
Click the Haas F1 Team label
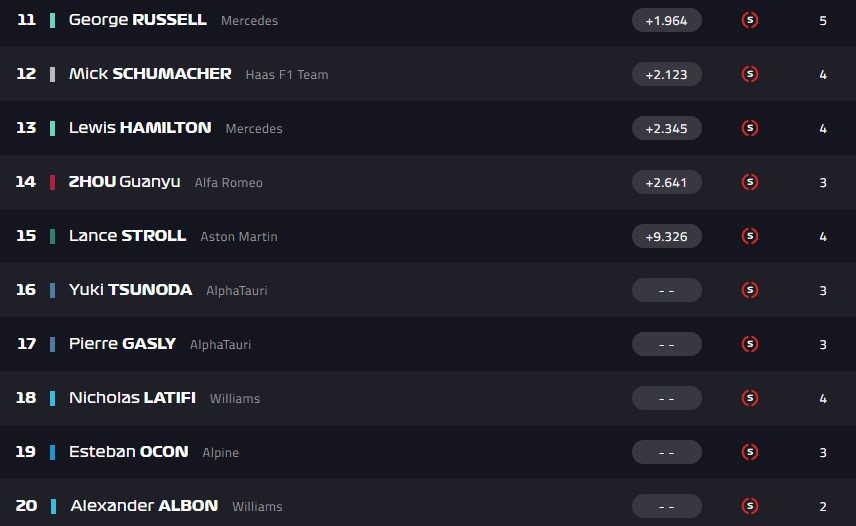pyautogui.click(x=287, y=75)
